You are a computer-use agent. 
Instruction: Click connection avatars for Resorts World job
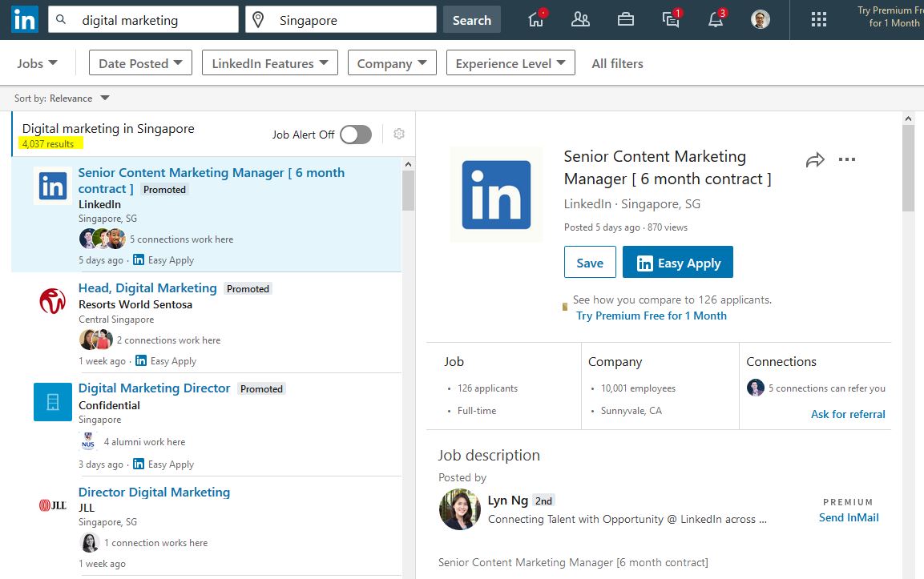coord(96,340)
